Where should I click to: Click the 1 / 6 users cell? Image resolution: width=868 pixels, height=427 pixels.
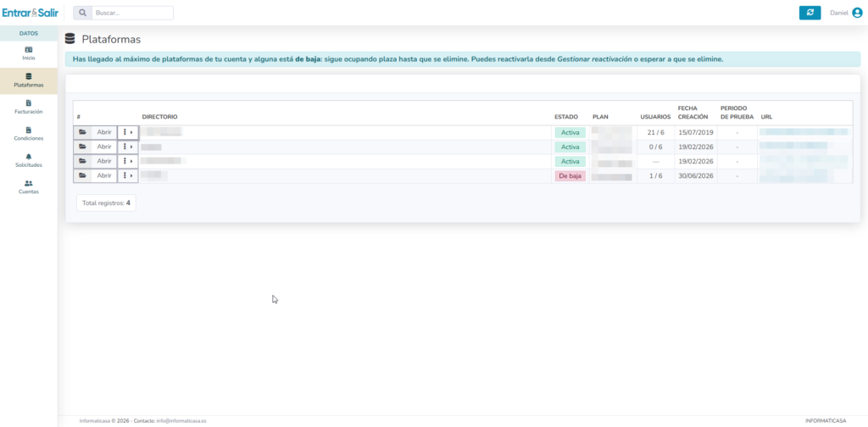655,176
